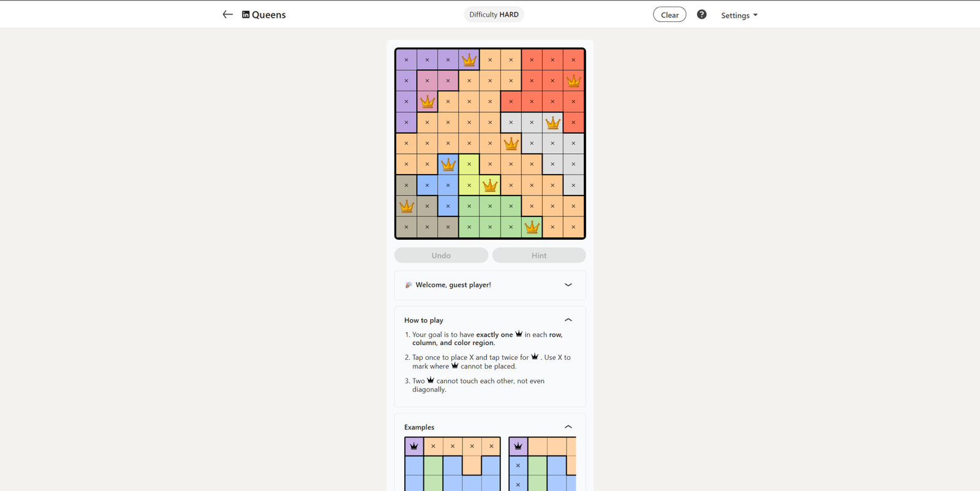The image size is (980, 491).
Task: Click the back arrow icon
Action: (227, 15)
